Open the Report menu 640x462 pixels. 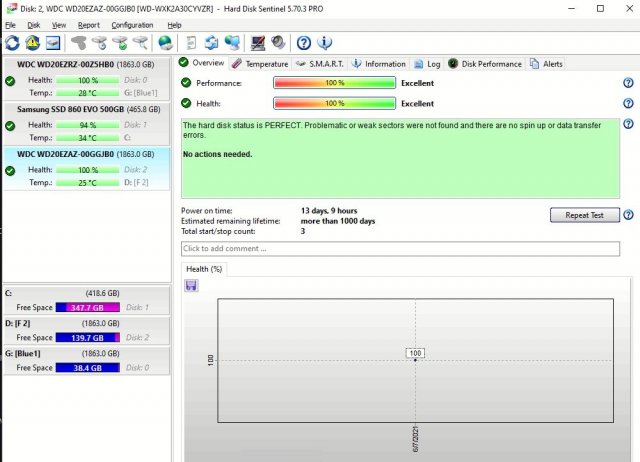point(89,24)
